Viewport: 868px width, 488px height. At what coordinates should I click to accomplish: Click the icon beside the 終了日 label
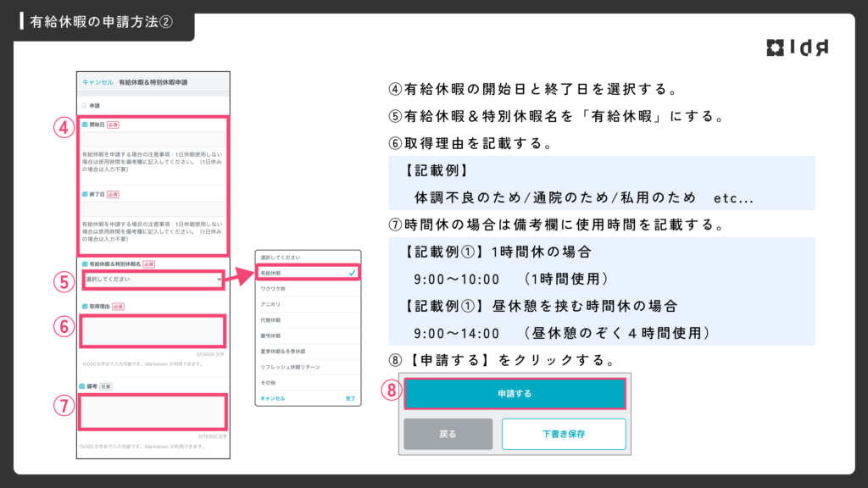click(85, 194)
